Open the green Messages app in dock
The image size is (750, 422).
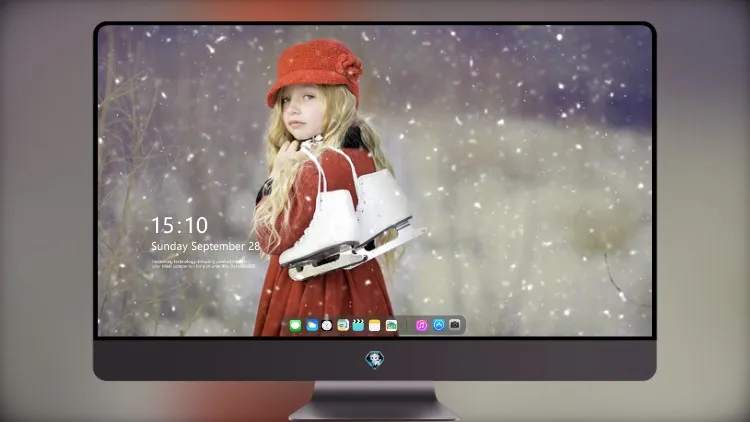click(295, 326)
